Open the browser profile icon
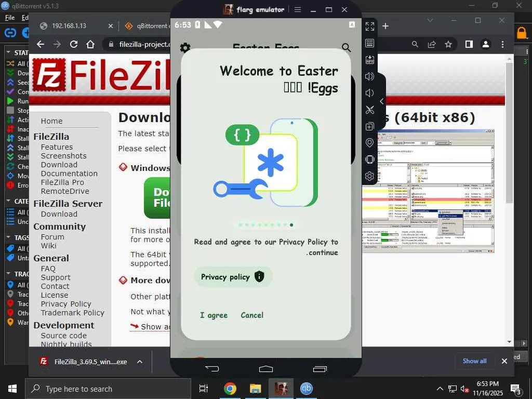532x399 pixels. pos(486,44)
